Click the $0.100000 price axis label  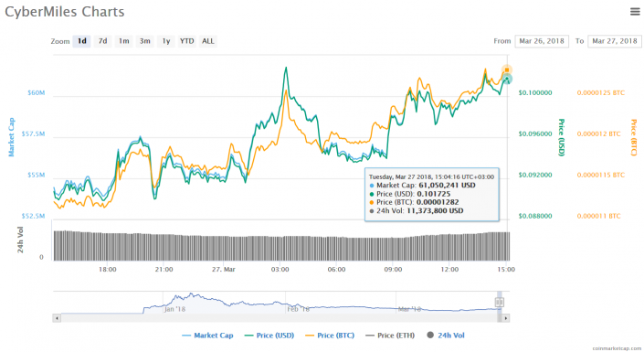pyautogui.click(x=535, y=93)
